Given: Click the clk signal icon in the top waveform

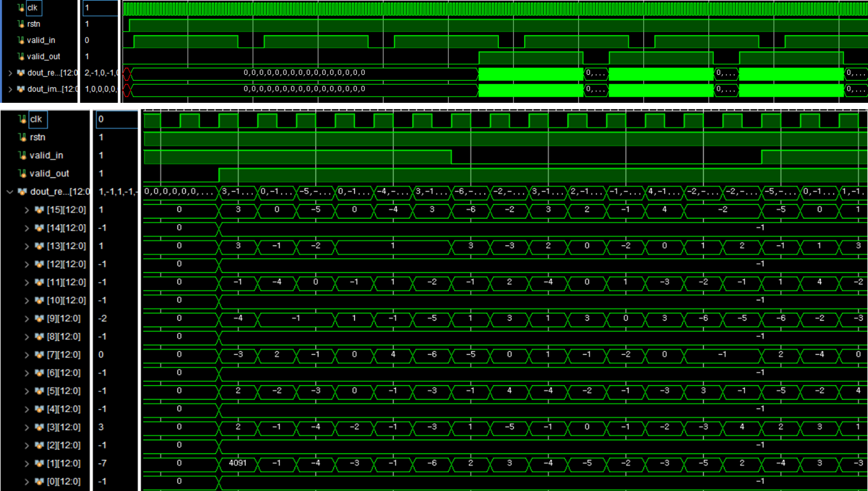Looking at the screenshot, I should [x=21, y=8].
